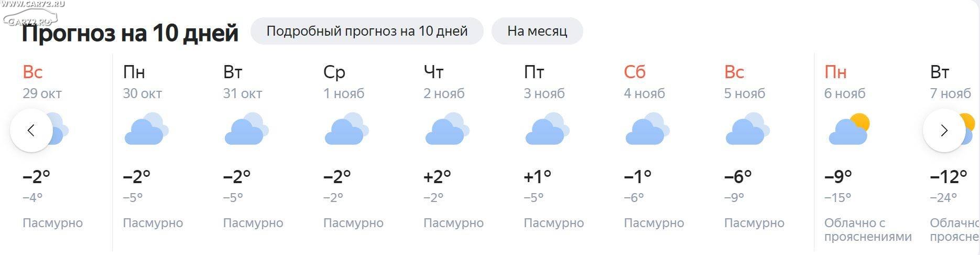Click the +2° temperature on Thursday
Image resolution: width=980 pixels, height=255 pixels.
[437, 177]
